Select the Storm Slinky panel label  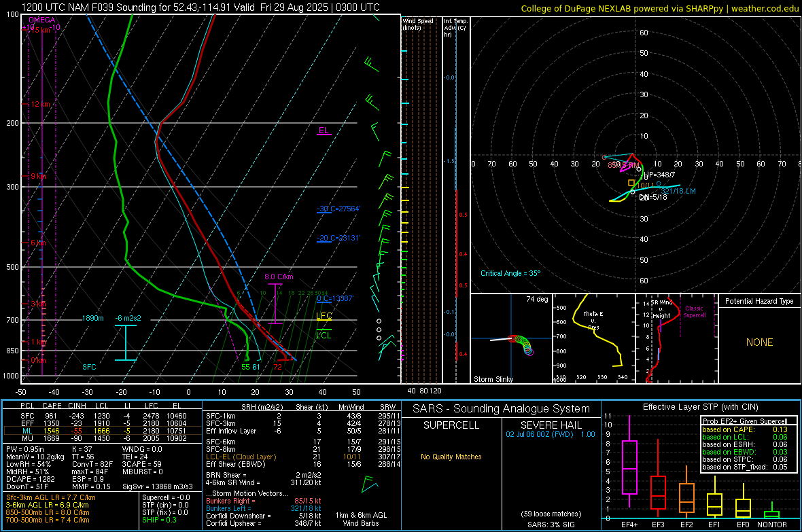point(493,379)
